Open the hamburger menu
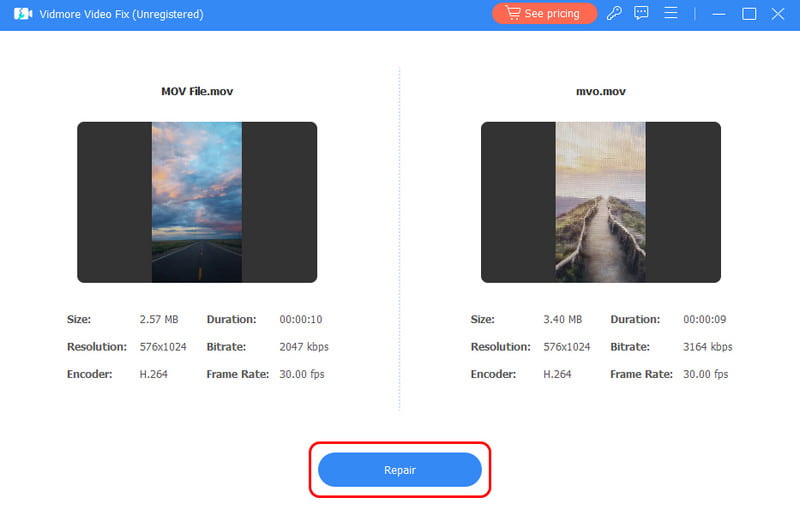The width and height of the screenshot is (800, 516). coord(671,14)
